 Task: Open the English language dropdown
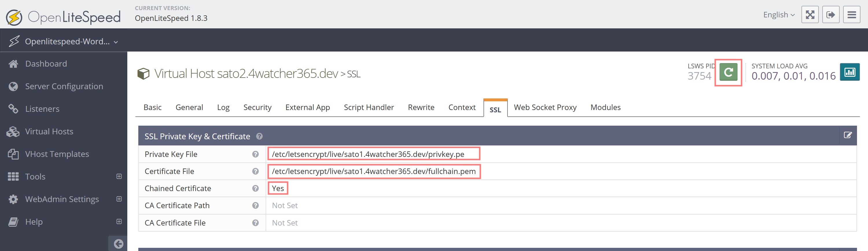coord(779,14)
